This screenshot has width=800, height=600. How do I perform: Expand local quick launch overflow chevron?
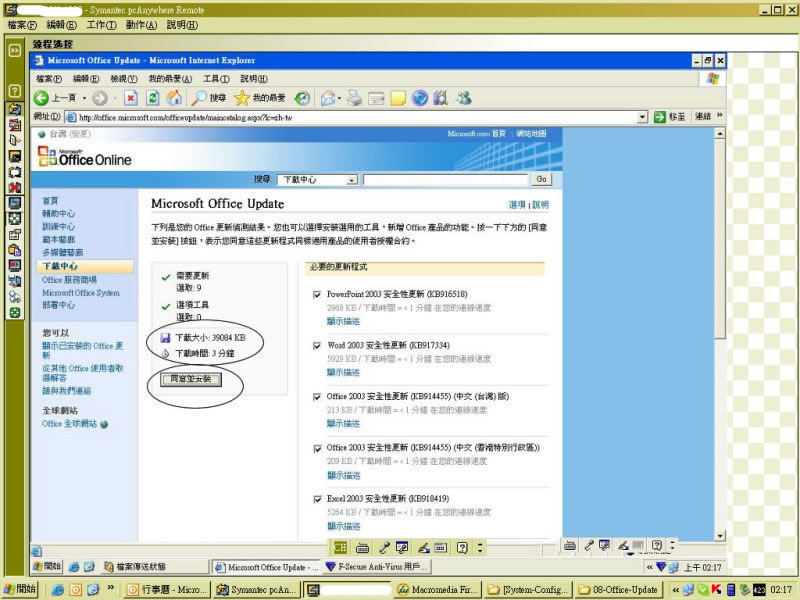pos(110,588)
